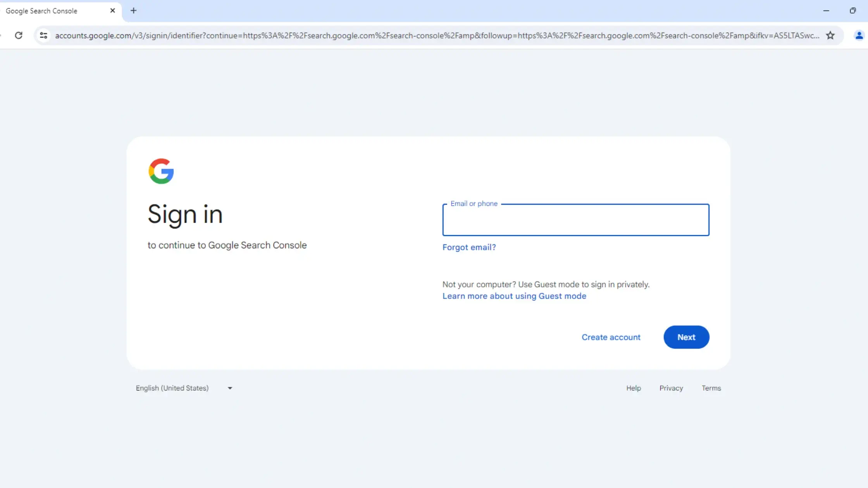
Task: Click the browser minimize icon
Action: (826, 11)
